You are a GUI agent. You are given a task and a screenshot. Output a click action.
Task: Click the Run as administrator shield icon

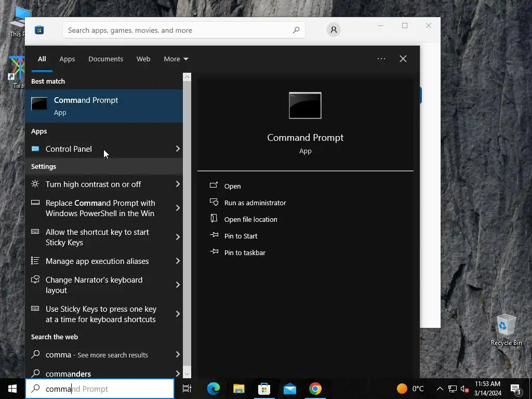tap(214, 202)
